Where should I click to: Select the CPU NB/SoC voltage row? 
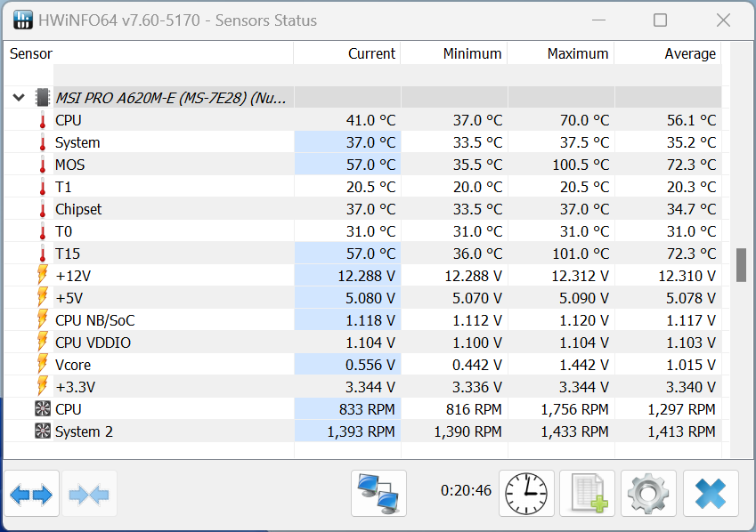coord(94,320)
